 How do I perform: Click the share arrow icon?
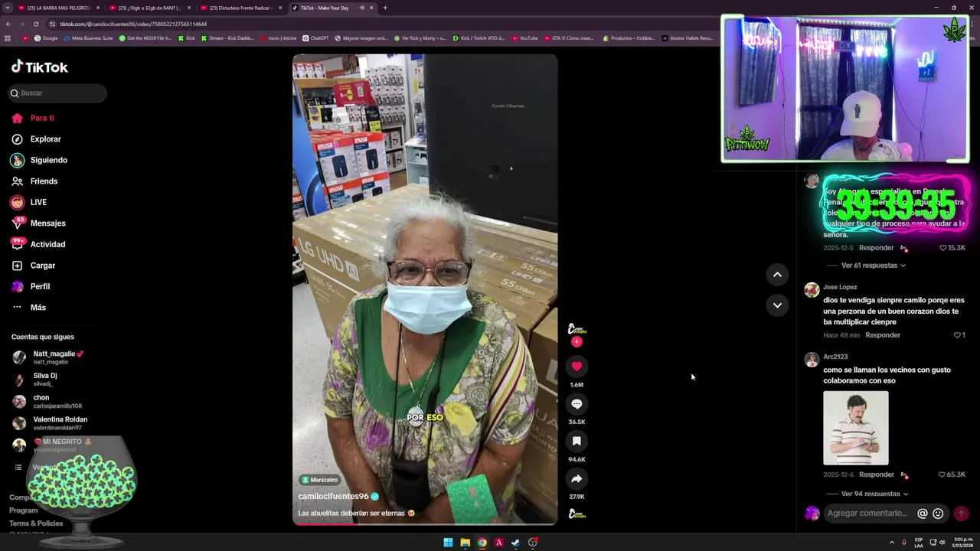click(577, 479)
